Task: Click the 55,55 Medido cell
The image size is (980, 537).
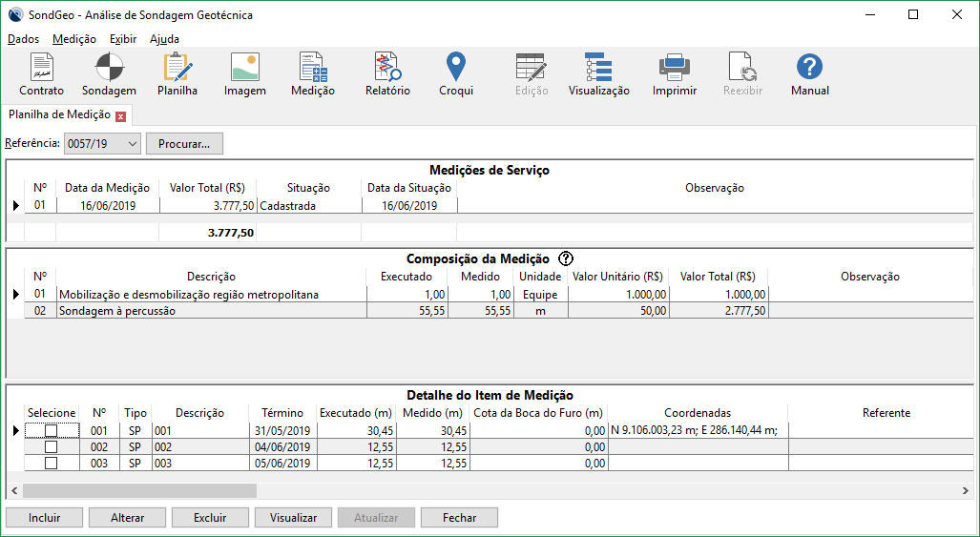Action: (480, 310)
